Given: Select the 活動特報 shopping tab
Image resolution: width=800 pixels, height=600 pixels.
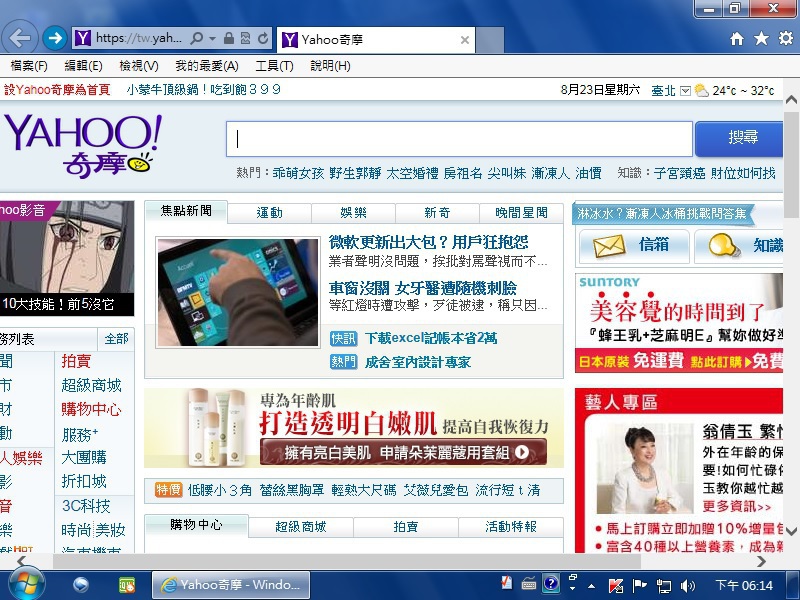Looking at the screenshot, I should tap(511, 527).
